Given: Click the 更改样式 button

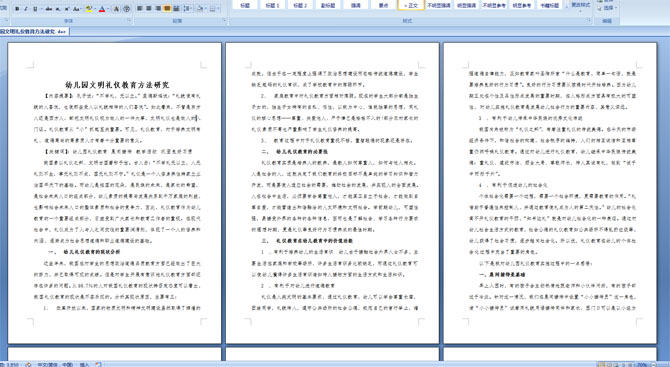Looking at the screenshot, I should click(580, 5).
